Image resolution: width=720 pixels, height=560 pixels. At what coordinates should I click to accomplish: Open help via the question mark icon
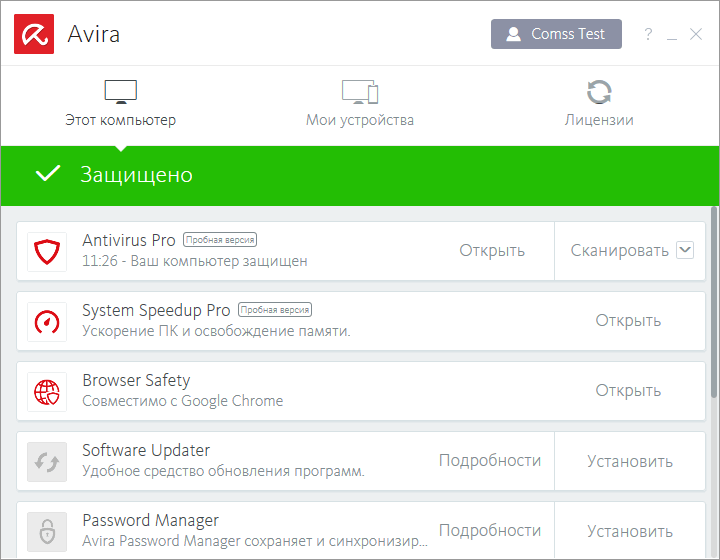click(x=648, y=35)
